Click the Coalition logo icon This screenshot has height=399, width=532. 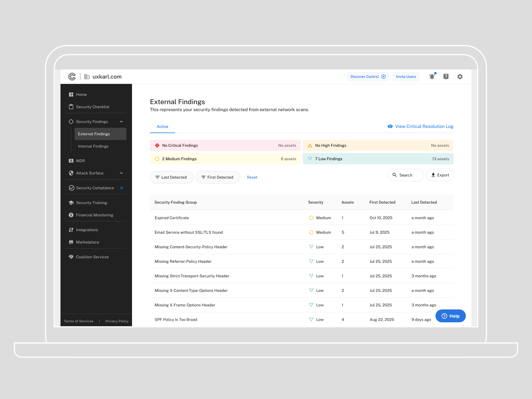[x=72, y=77]
